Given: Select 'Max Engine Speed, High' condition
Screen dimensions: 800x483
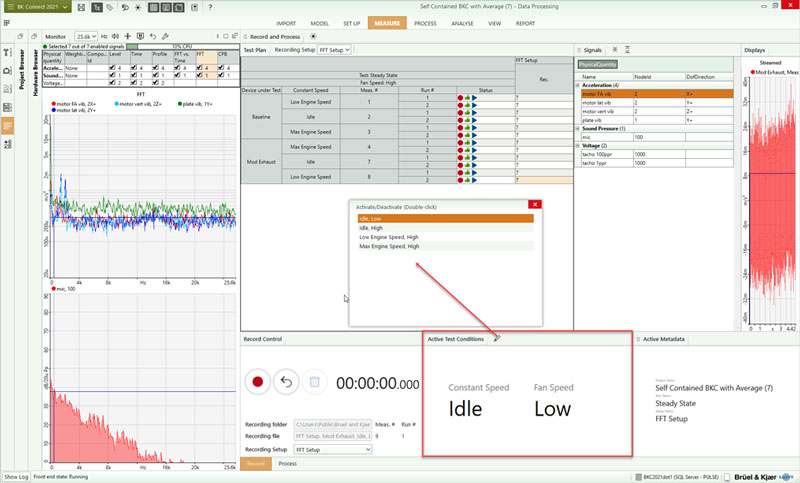Looking at the screenshot, I should click(445, 246).
